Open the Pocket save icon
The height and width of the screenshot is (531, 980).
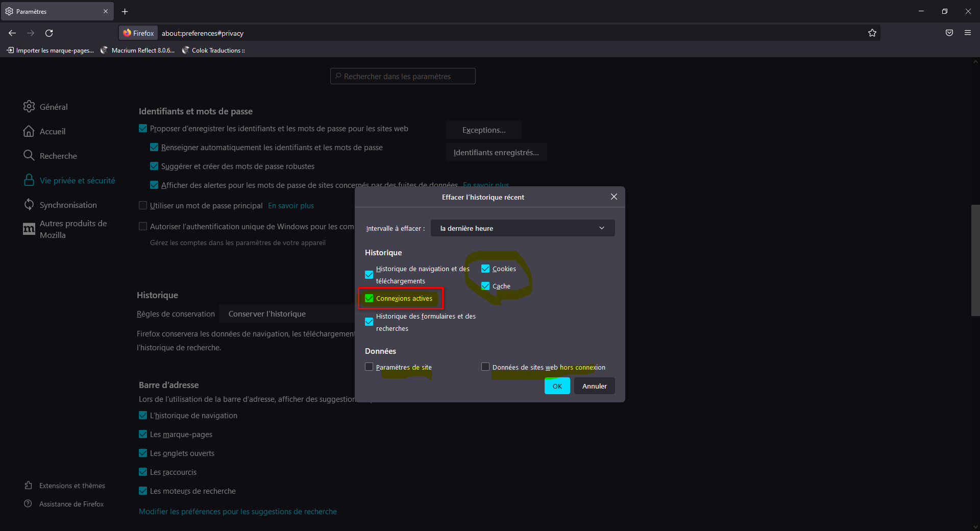949,33
